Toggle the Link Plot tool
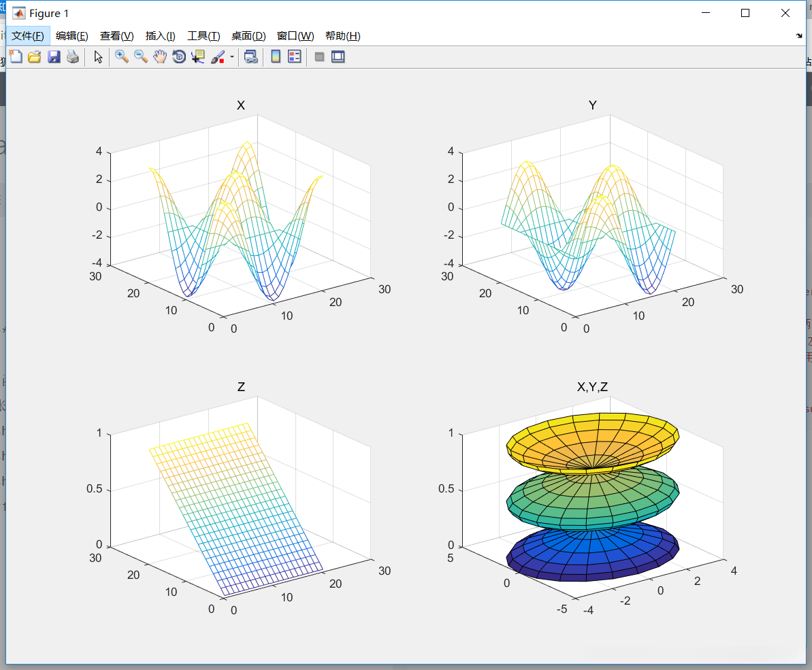This screenshot has width=812, height=670. [x=251, y=57]
